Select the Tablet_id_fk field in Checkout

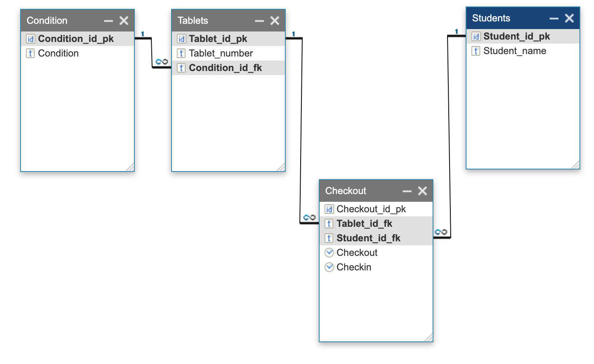(x=364, y=224)
